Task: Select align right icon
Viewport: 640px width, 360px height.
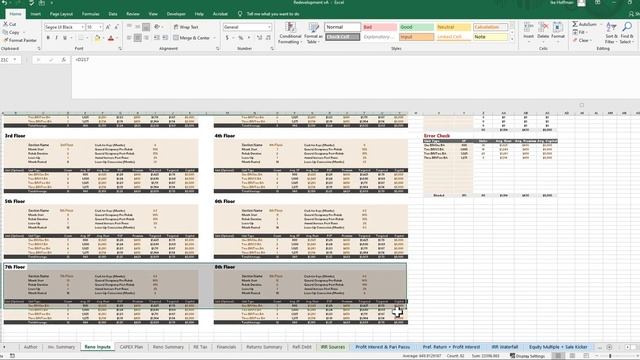Action: 146,38
